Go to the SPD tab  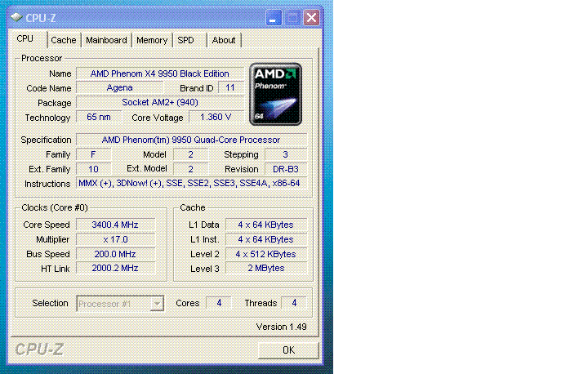pos(186,40)
